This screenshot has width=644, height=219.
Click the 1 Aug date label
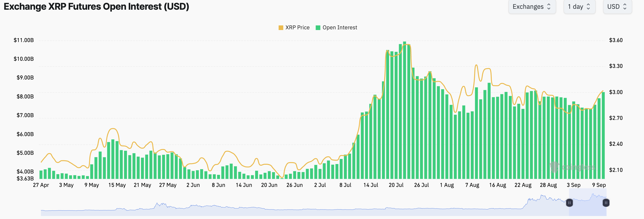447,185
